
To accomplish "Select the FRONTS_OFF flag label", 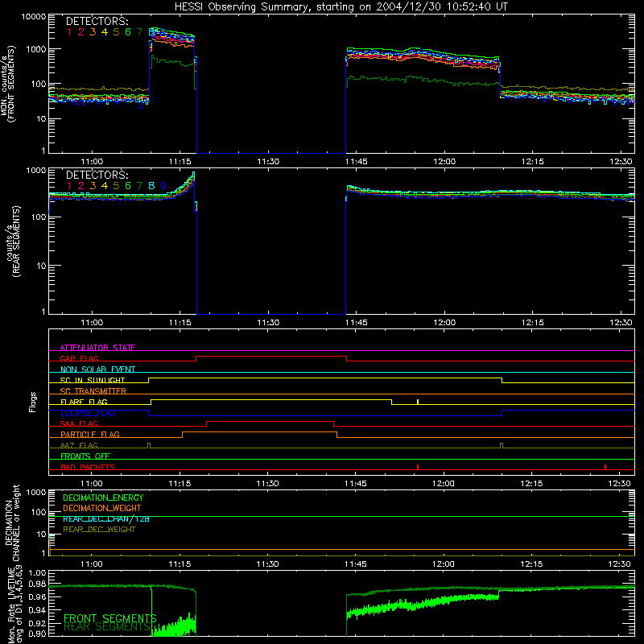I will pyautogui.click(x=85, y=456).
